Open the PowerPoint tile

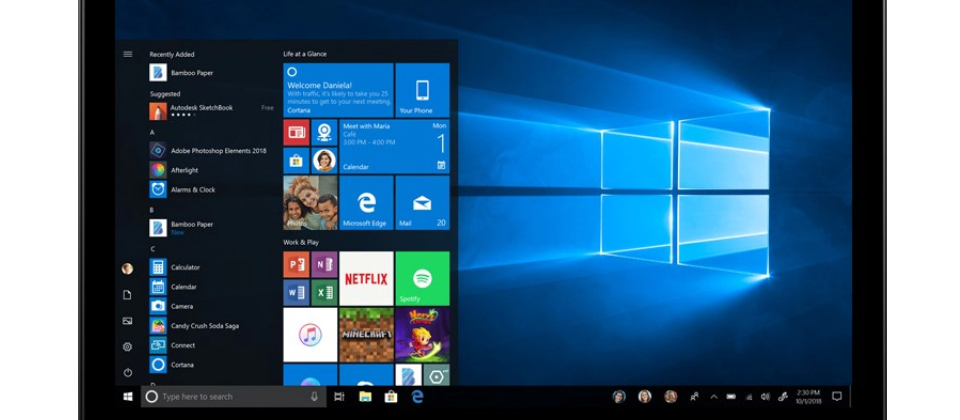click(296, 264)
